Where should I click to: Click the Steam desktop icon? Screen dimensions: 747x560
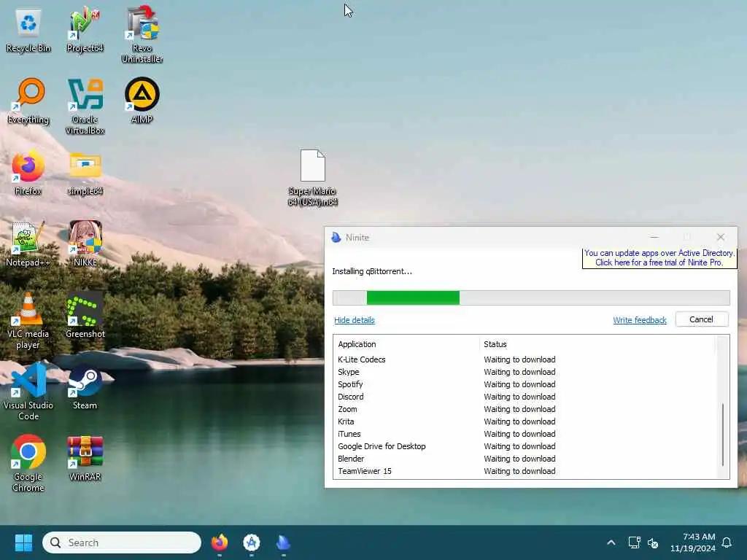85,386
